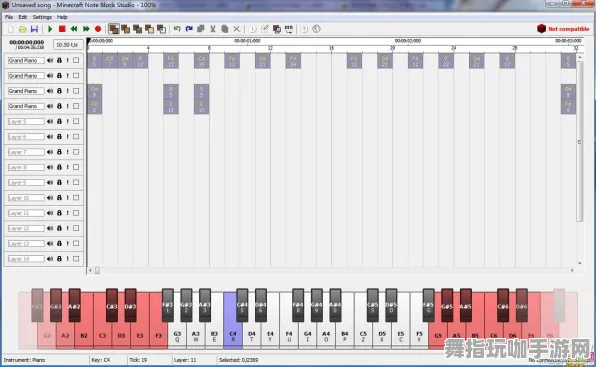Image resolution: width=596 pixels, height=367 pixels.
Task: Stop playback with the red square icon
Action: (62, 29)
